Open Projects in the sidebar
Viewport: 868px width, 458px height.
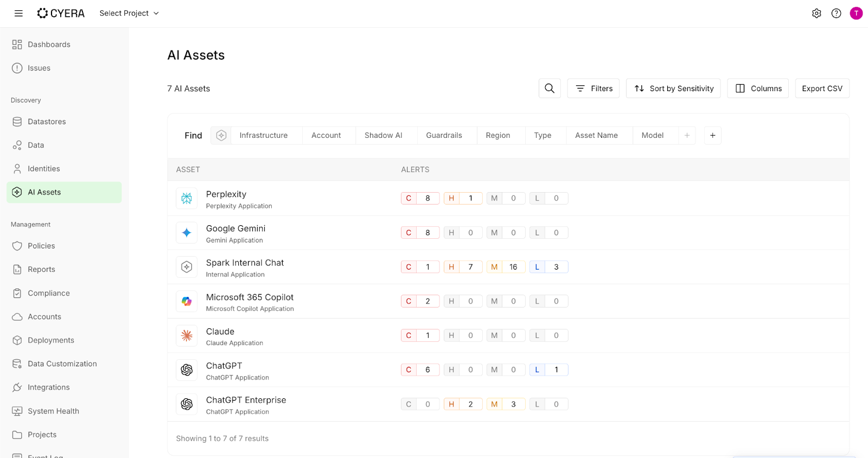point(64,435)
